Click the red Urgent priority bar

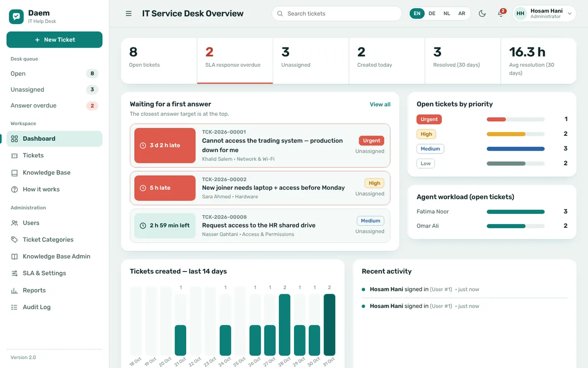pos(496,119)
